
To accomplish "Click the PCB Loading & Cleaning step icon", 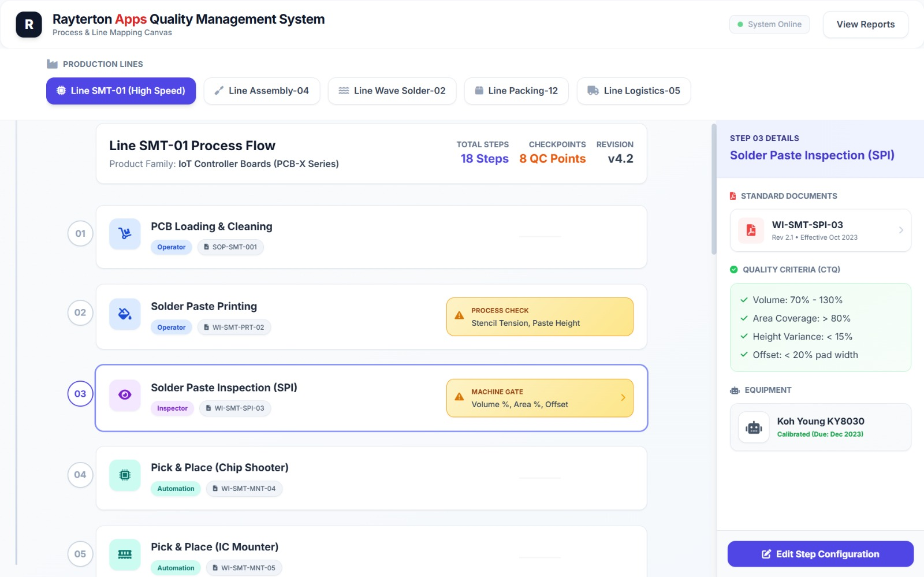I will [124, 234].
